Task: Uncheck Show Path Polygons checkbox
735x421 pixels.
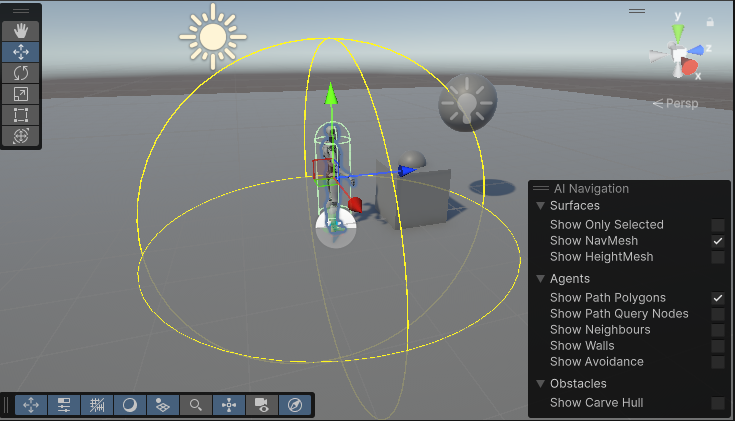Action: point(718,298)
